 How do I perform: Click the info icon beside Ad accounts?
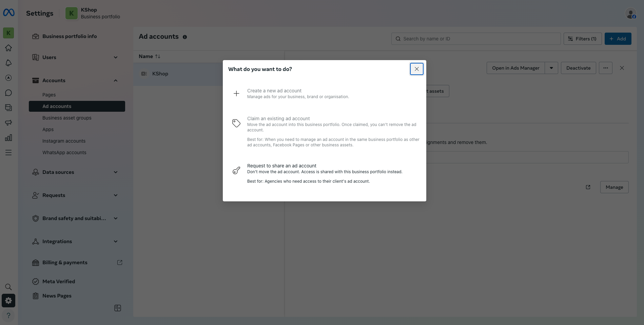pos(185,37)
